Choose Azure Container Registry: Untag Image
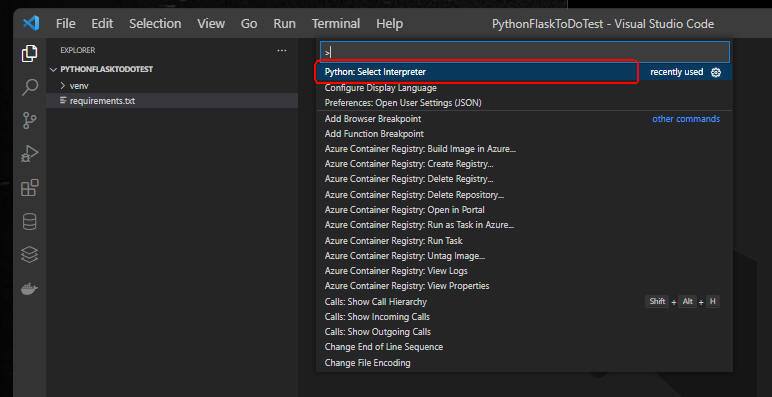The width and height of the screenshot is (772, 397). [x=524, y=256]
